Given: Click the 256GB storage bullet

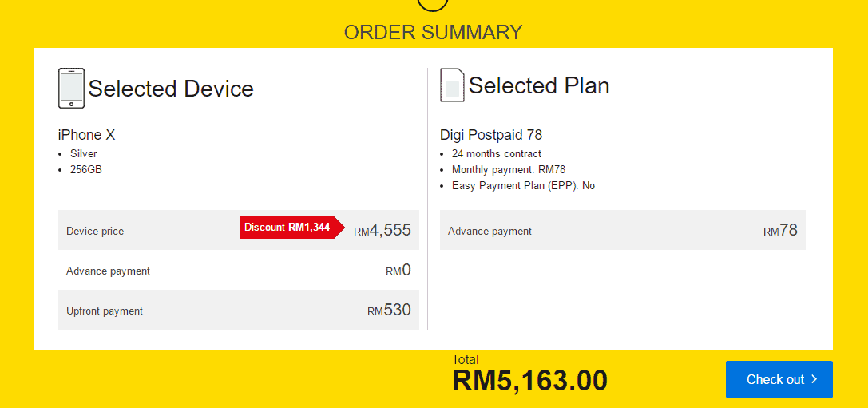Looking at the screenshot, I should pyautogui.click(x=85, y=170).
